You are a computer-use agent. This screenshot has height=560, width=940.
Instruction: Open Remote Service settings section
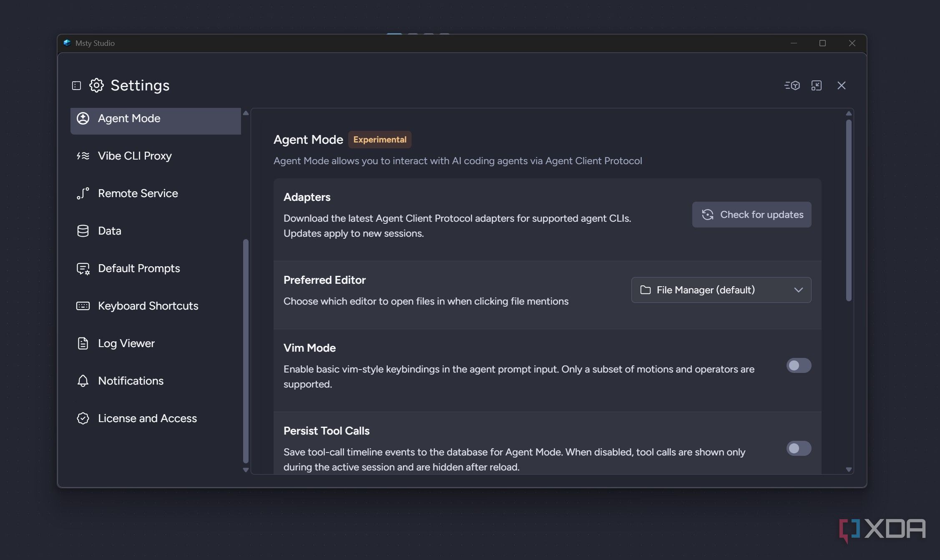coord(156,193)
